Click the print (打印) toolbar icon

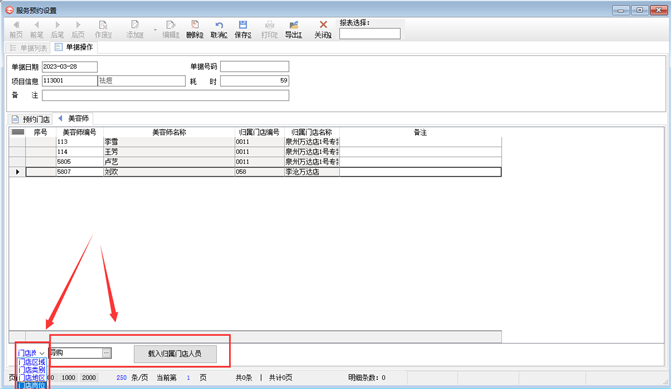tap(270, 25)
